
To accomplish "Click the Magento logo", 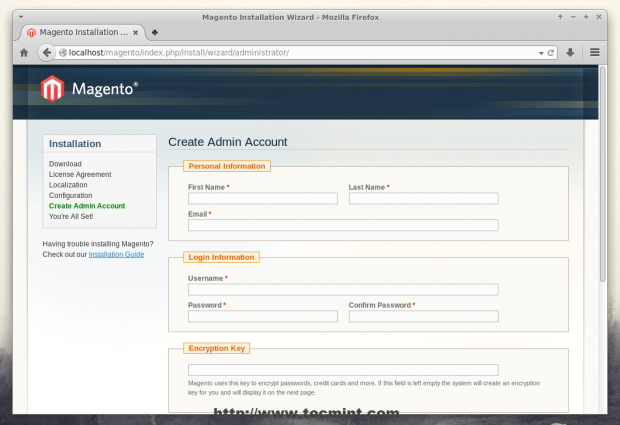I will pos(89,89).
